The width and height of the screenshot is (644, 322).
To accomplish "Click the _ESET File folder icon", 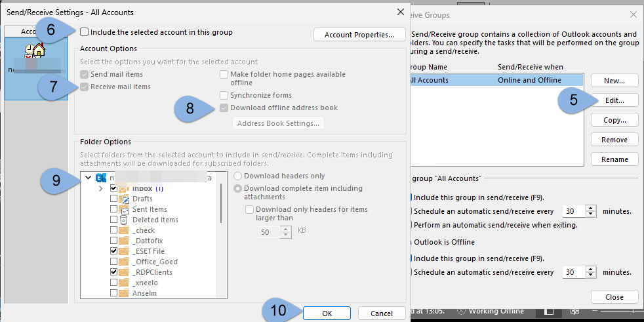I will pyautogui.click(x=124, y=251).
